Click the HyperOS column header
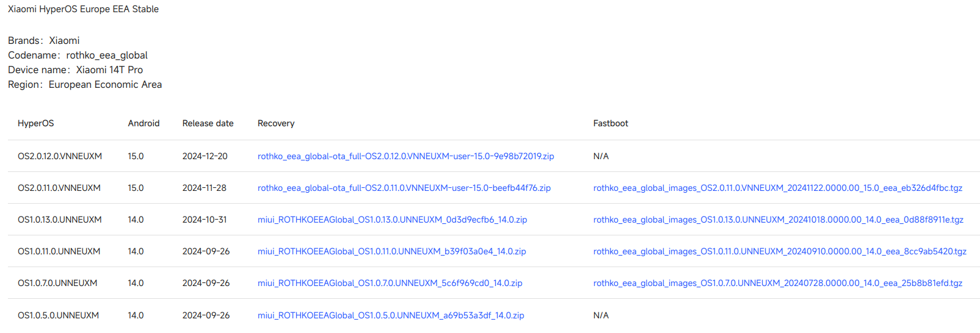This screenshot has width=980, height=333. [36, 123]
